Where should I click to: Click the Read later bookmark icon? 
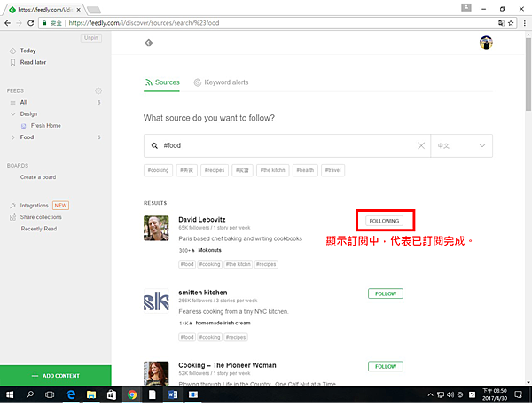point(12,62)
